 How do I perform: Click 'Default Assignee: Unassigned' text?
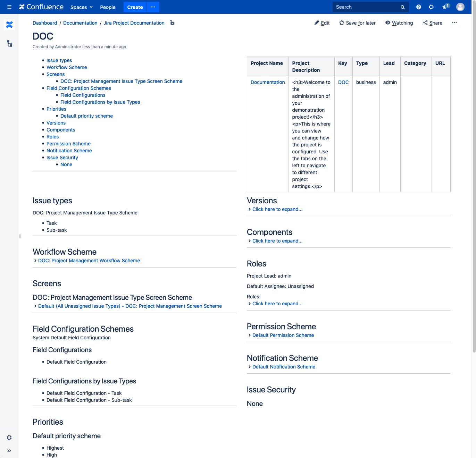(280, 286)
